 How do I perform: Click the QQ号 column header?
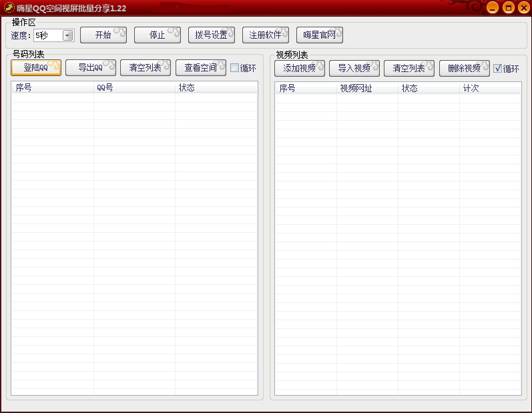(134, 87)
